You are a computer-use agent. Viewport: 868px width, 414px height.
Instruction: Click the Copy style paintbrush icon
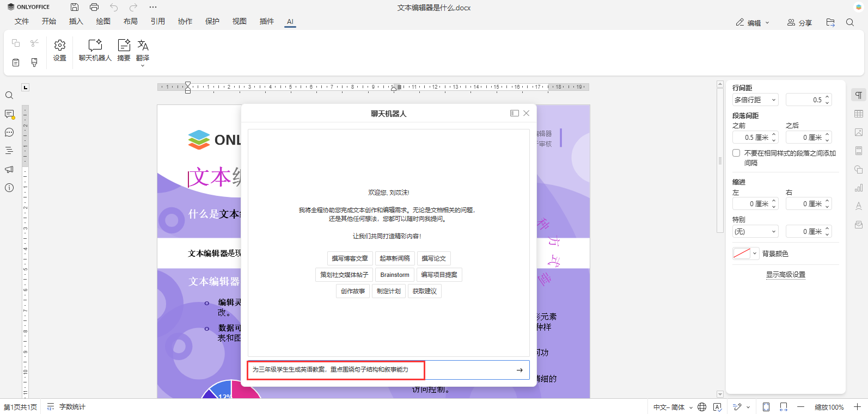34,63
